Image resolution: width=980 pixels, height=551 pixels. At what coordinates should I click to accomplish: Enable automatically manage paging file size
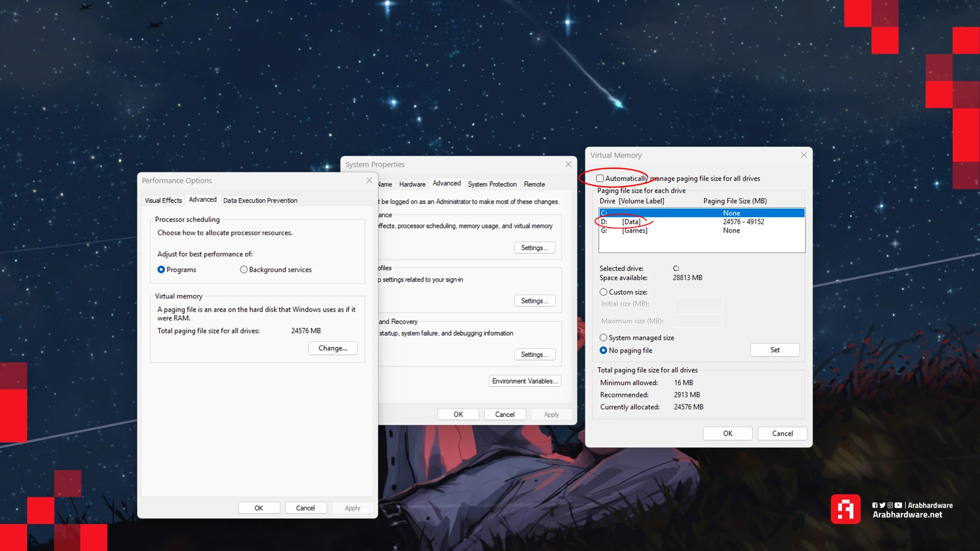coord(600,179)
